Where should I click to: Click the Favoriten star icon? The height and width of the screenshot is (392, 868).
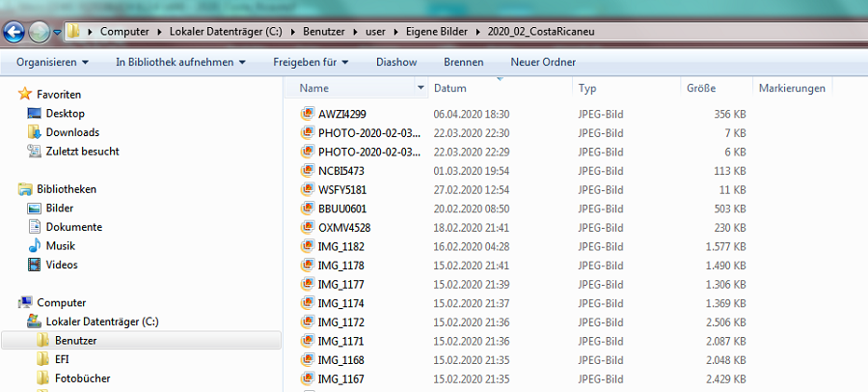(x=25, y=94)
